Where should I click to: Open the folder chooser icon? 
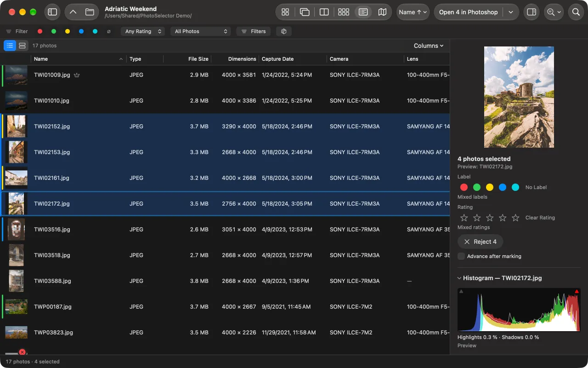90,12
